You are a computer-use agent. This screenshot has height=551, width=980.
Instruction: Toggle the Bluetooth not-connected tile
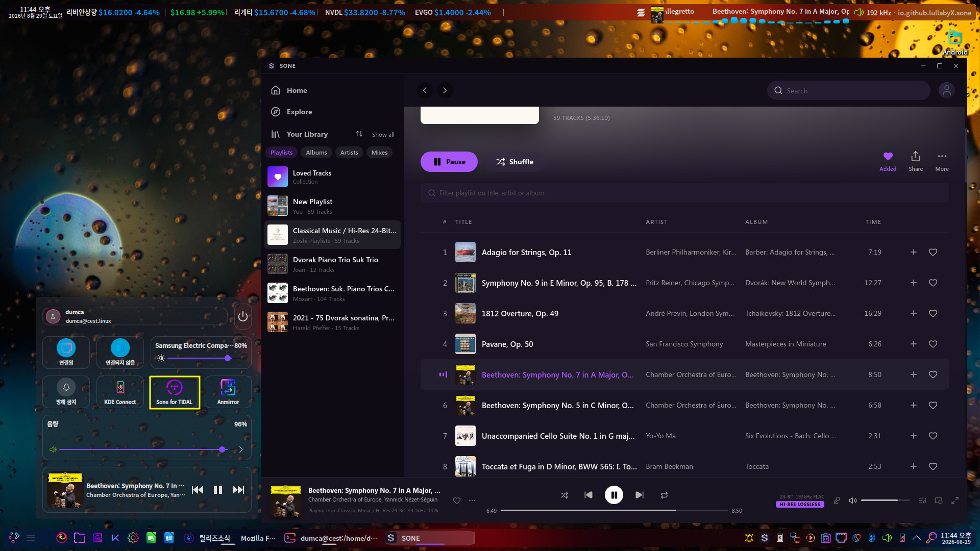coord(120,353)
